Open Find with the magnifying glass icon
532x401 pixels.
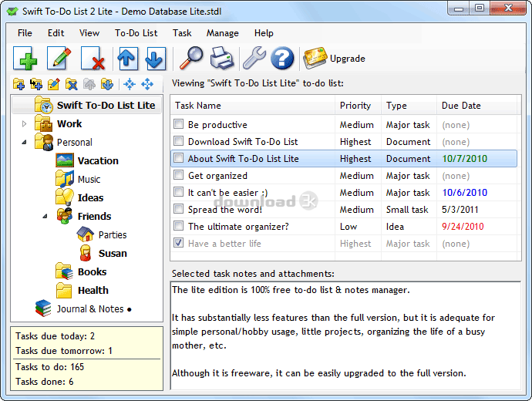190,59
